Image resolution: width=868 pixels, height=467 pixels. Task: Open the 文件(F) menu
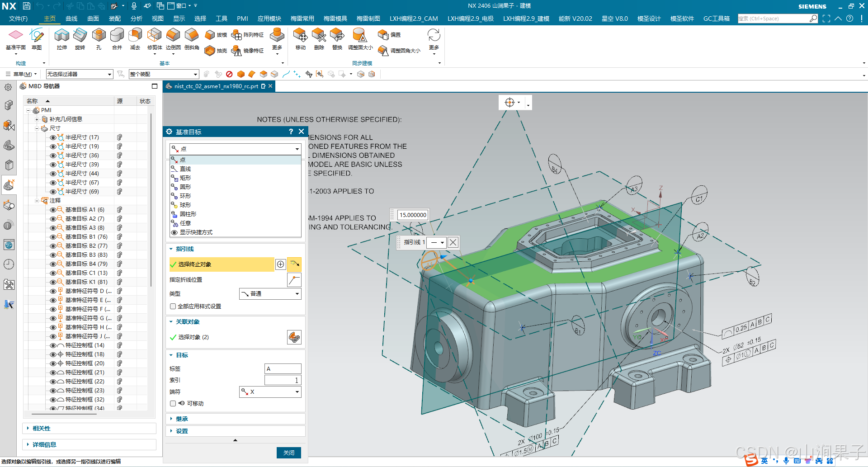(x=18, y=19)
